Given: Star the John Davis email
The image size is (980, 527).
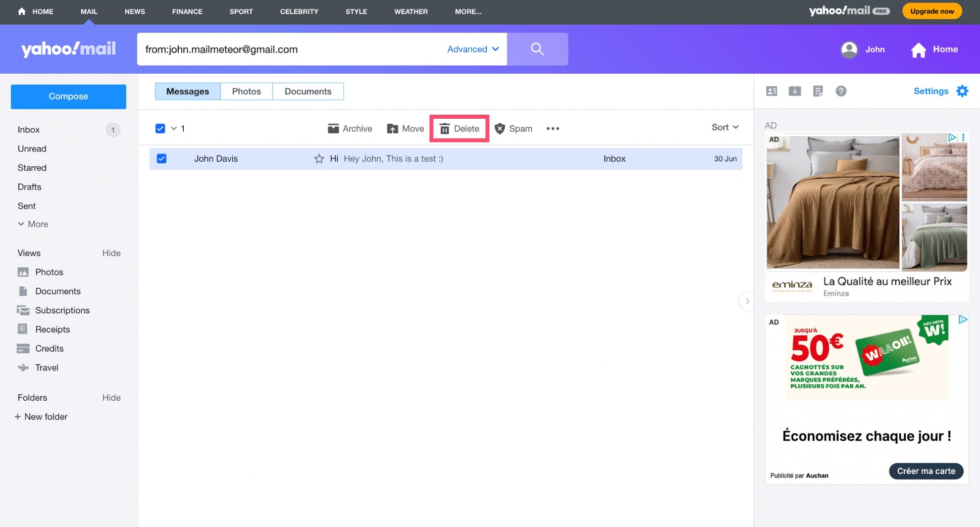Looking at the screenshot, I should [319, 159].
